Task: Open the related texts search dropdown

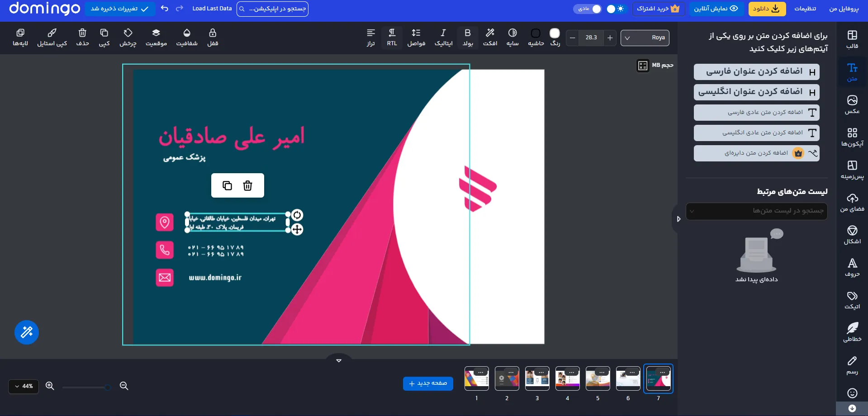Action: point(757,211)
